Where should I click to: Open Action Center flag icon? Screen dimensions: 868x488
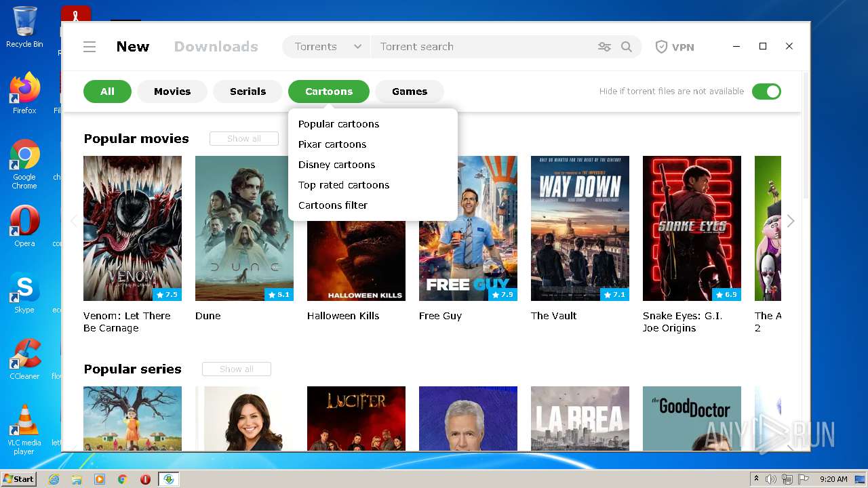[x=804, y=479]
